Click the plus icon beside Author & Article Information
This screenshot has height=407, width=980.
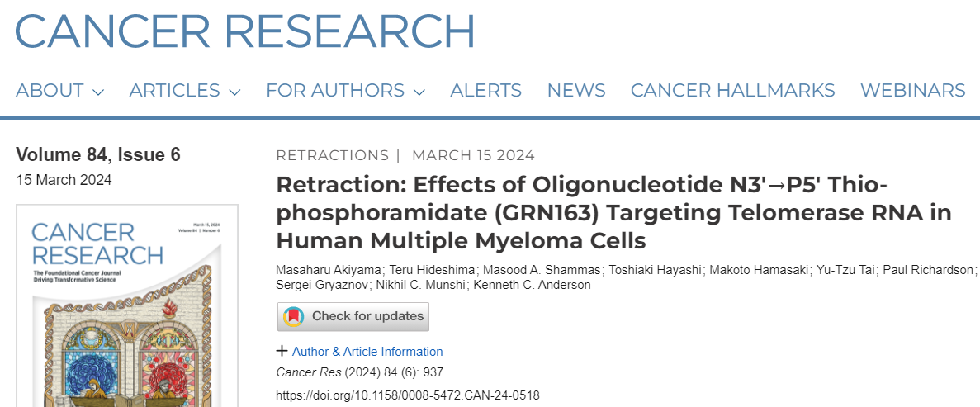282,351
